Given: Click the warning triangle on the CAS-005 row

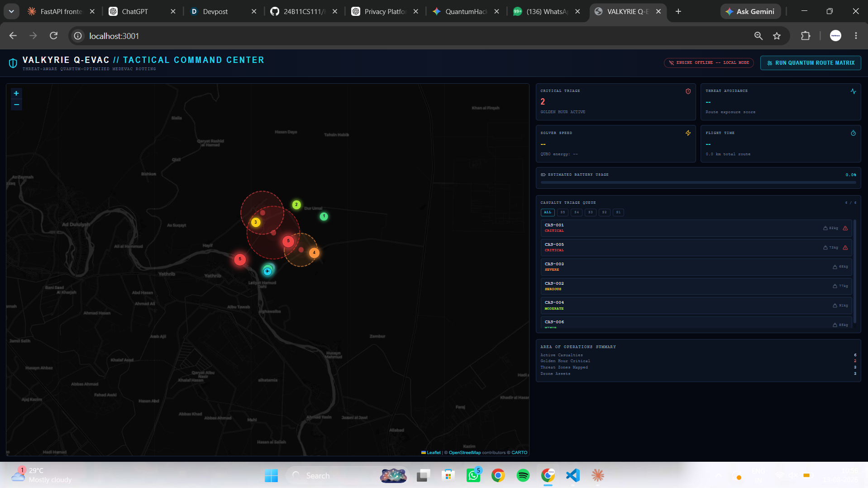Looking at the screenshot, I should (845, 248).
